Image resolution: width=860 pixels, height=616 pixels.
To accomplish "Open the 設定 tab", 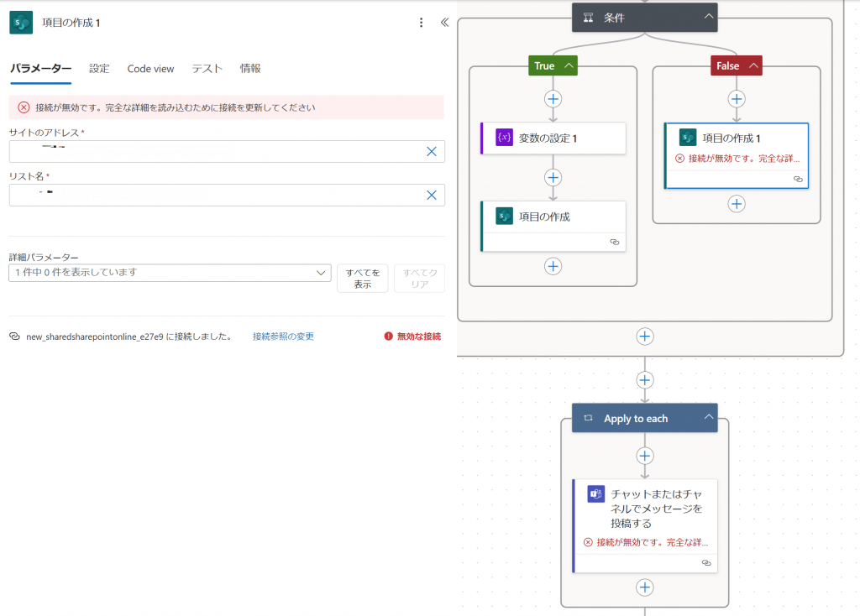I will coord(99,69).
